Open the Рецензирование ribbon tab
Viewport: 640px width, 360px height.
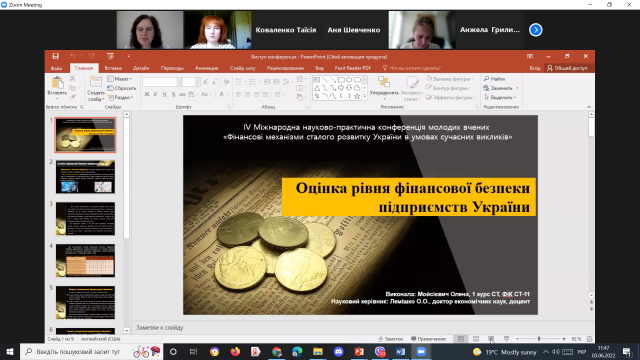tap(285, 68)
